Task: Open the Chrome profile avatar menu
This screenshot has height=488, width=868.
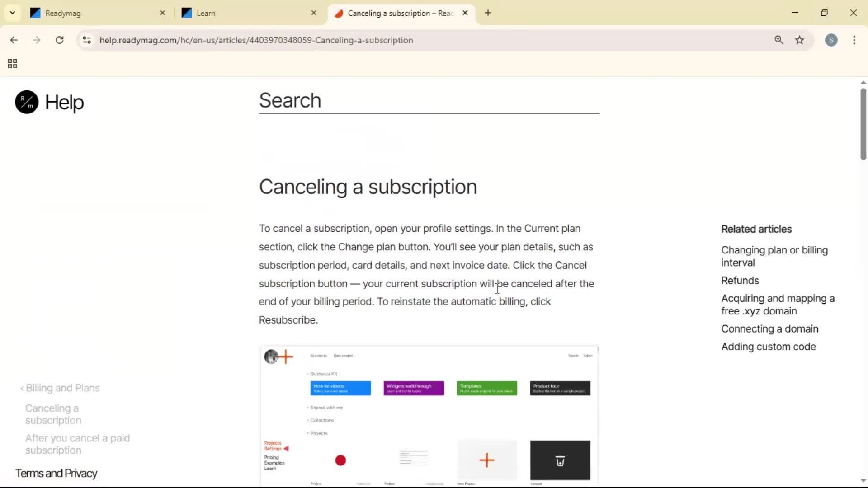Action: pos(832,40)
